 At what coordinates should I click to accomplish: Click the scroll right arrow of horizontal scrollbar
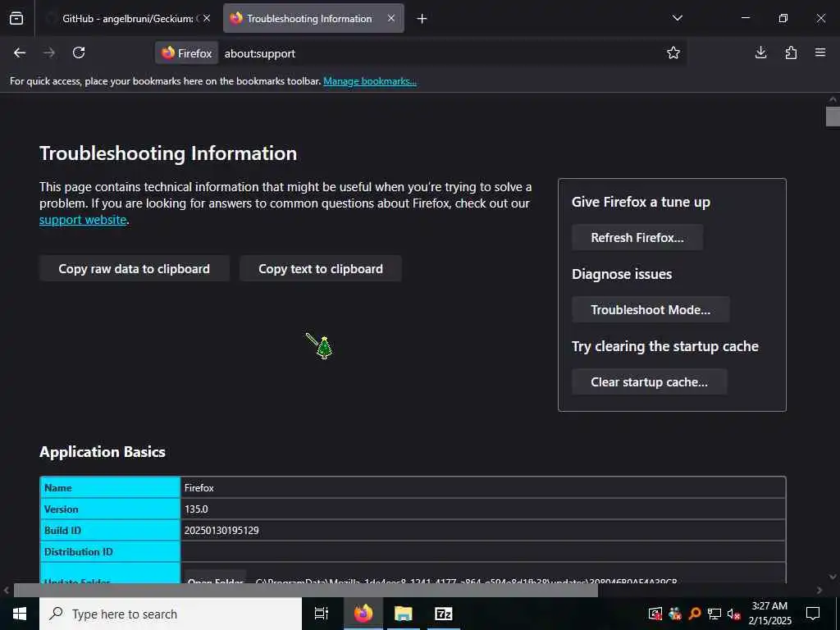coord(819,590)
